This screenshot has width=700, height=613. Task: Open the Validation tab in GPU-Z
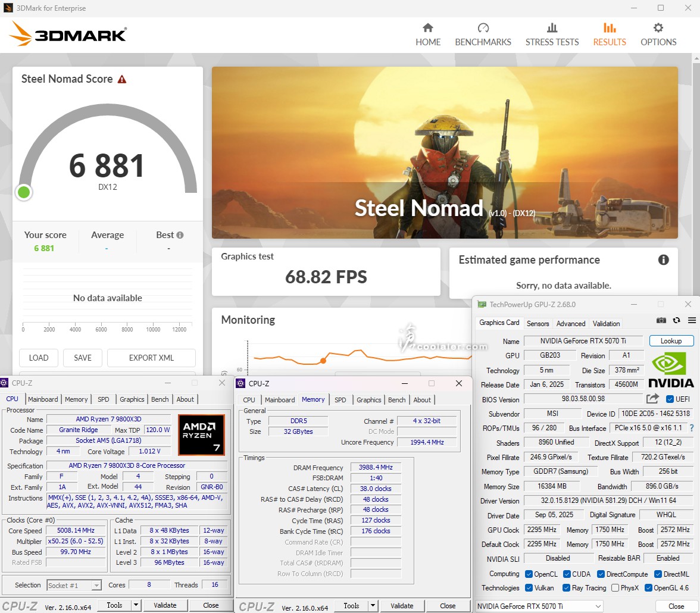[x=606, y=324]
